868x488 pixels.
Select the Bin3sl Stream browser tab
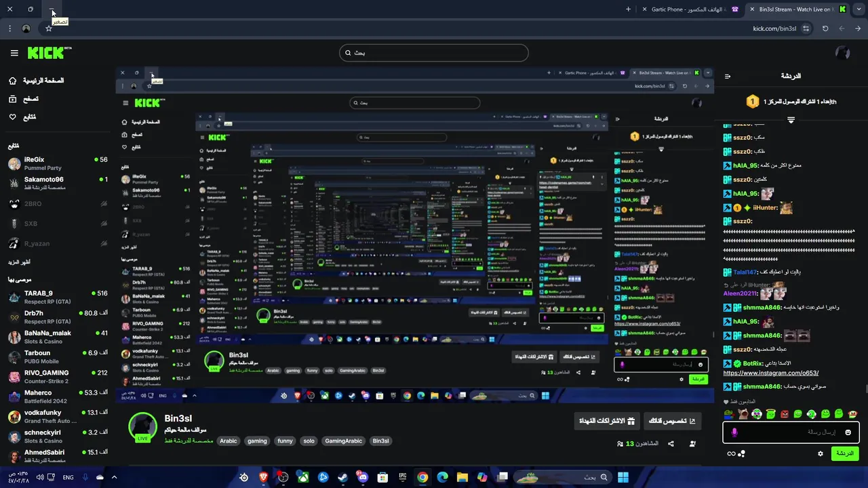(x=798, y=9)
